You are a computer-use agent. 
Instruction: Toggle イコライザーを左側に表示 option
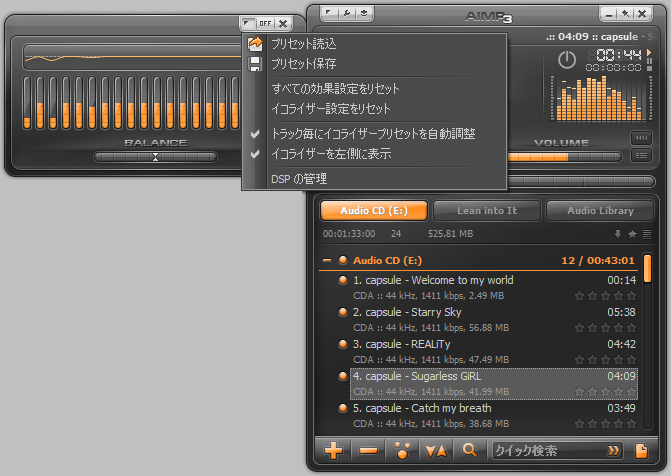point(374,154)
